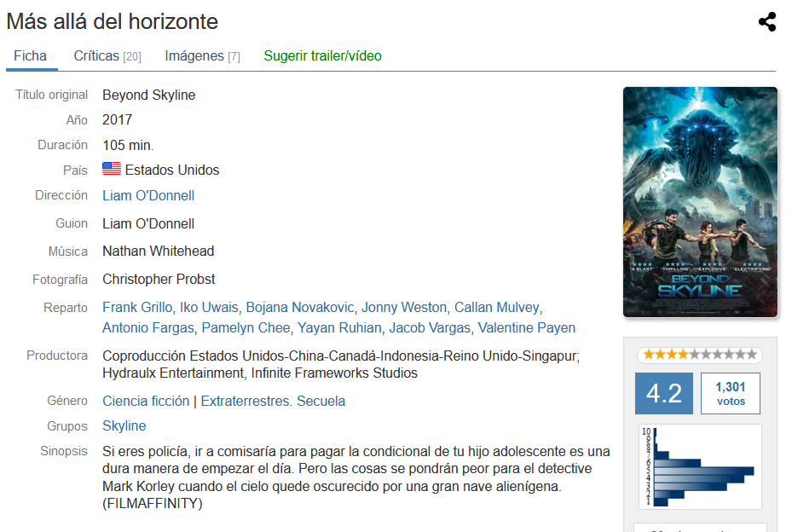
Task: Open Iko Uwais cast link
Action: (209, 307)
